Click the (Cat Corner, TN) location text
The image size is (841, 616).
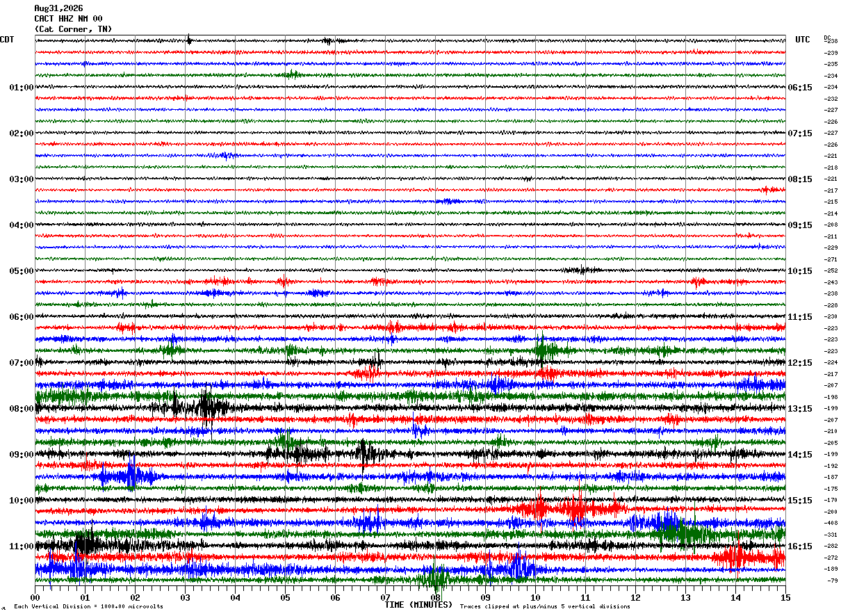tap(73, 29)
